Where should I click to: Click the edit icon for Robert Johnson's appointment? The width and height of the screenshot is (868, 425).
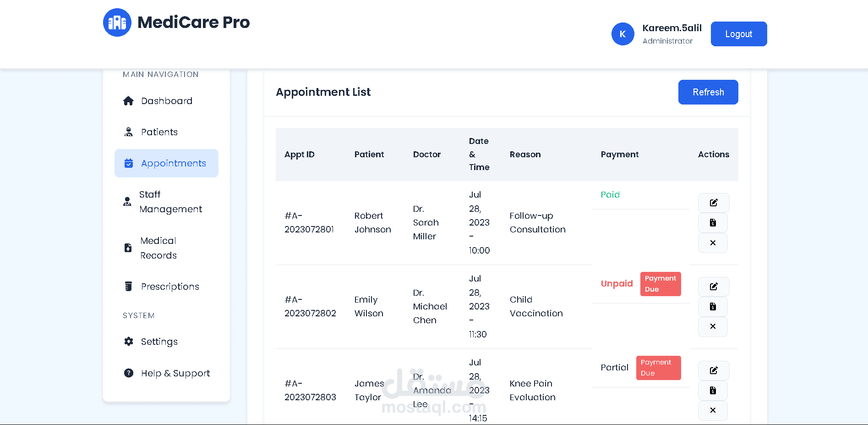pos(713,203)
